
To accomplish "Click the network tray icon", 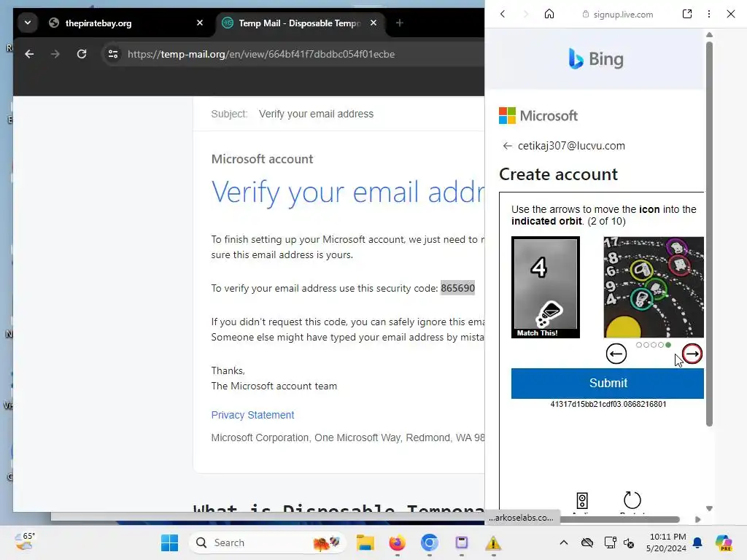I will click(610, 542).
